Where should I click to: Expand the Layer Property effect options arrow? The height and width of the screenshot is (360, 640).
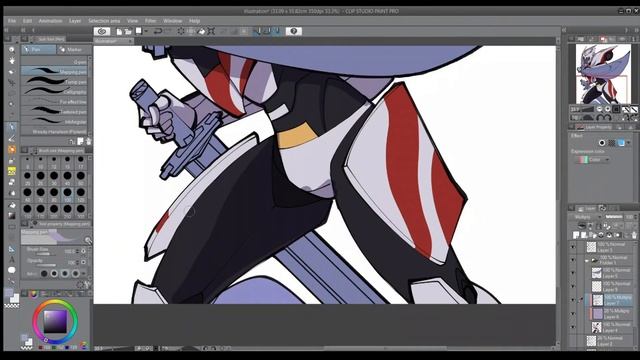point(629,143)
